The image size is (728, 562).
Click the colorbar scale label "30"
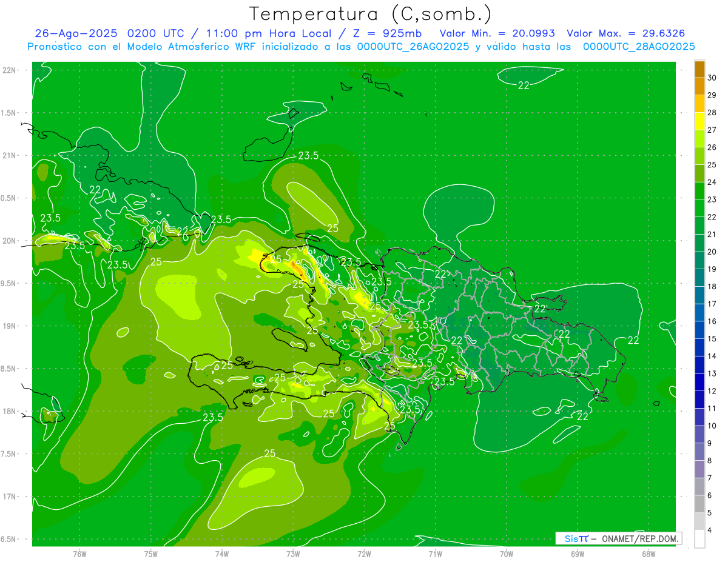pyautogui.click(x=712, y=78)
